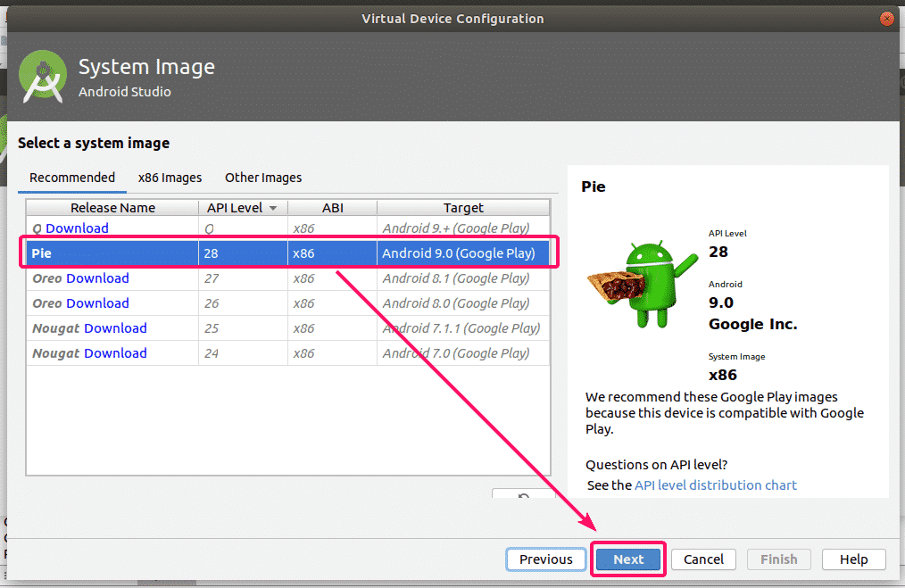Click the 'Google Inc.' vendor text

[x=752, y=324]
